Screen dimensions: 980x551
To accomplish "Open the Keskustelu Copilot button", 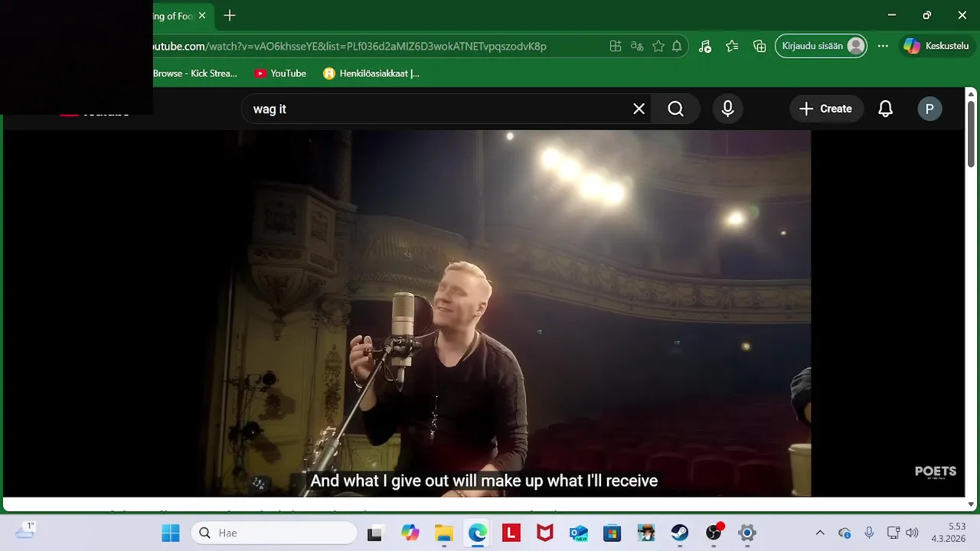I will click(x=936, y=46).
